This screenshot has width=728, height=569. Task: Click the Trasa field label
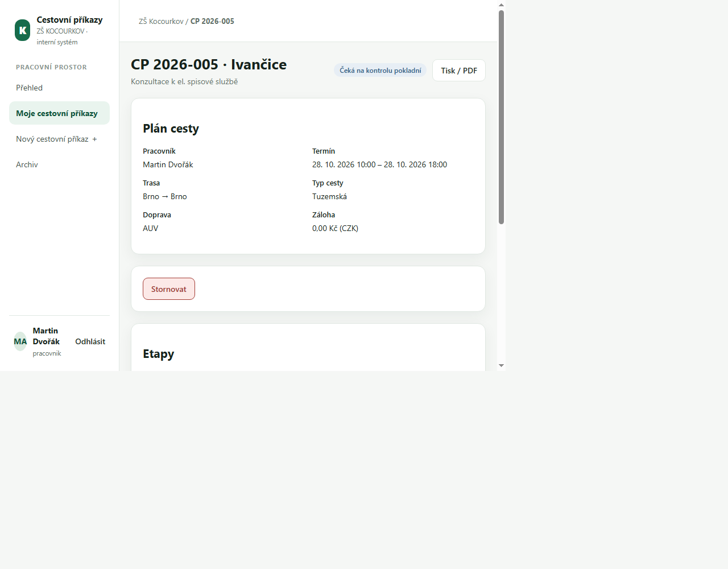(x=151, y=183)
